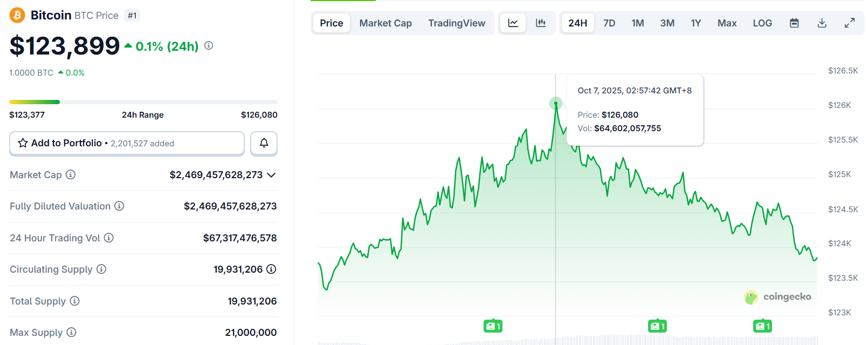868x345 pixels.
Task: Select the 7D time range
Action: 609,23
